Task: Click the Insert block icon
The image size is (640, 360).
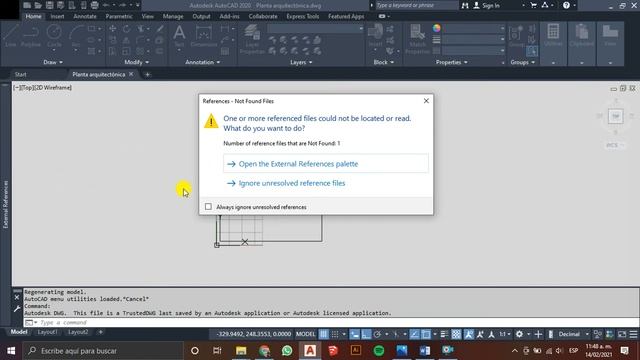Action: click(375, 35)
